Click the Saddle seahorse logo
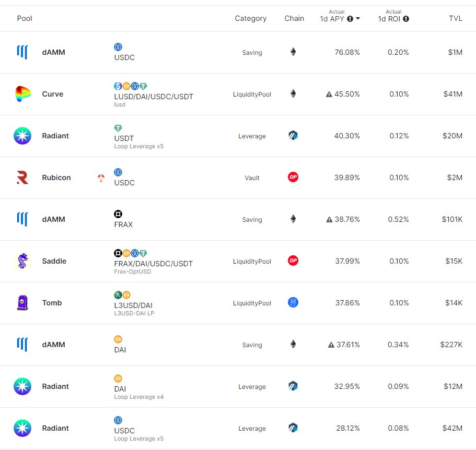This screenshot has width=476, height=450. [22, 261]
